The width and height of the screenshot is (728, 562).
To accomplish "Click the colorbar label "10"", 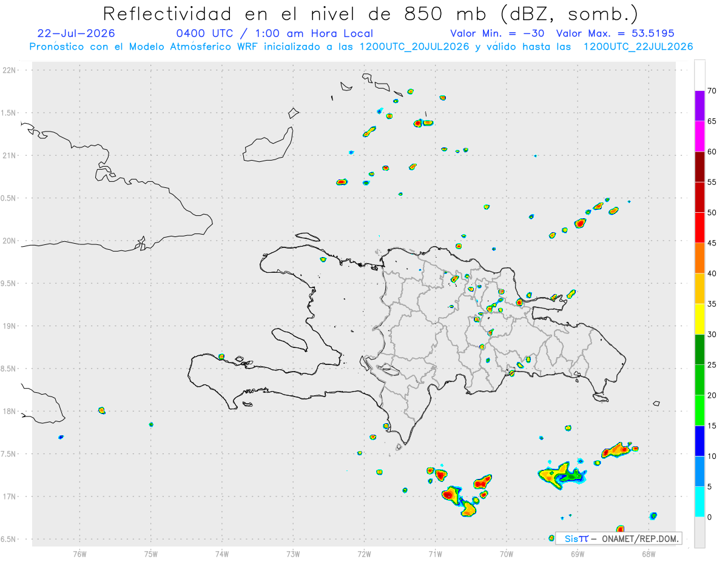I will (x=712, y=457).
